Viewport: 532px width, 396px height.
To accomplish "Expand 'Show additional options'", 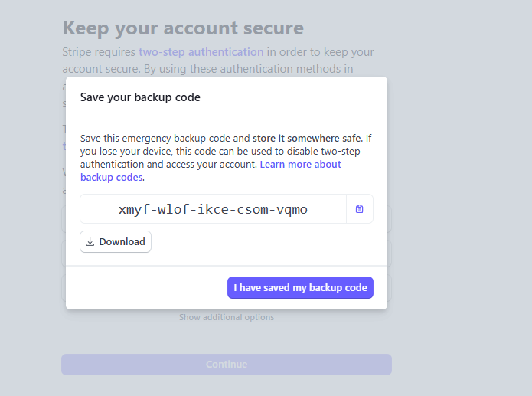I will (x=227, y=317).
